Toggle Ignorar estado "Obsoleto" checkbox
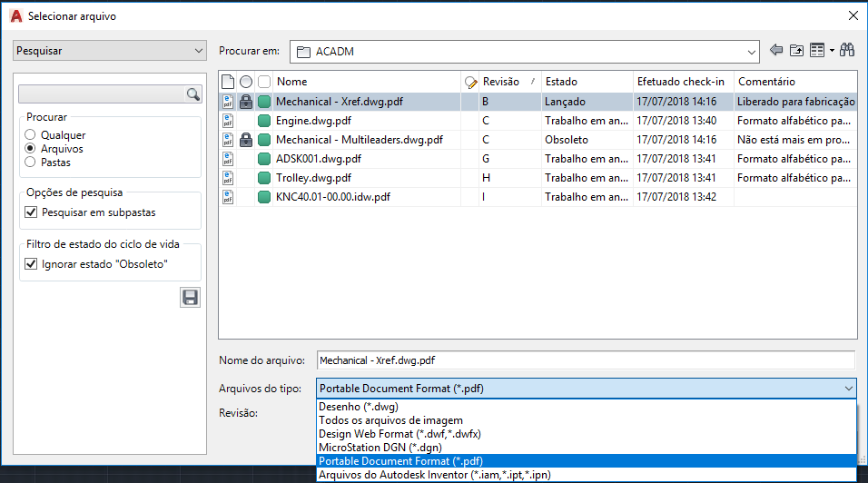 (x=31, y=264)
